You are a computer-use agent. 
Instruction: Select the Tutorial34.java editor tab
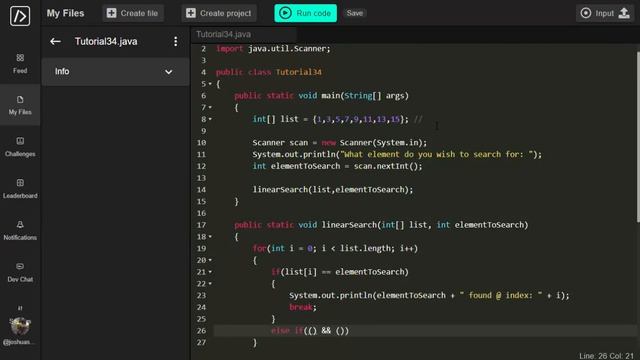[x=223, y=34]
